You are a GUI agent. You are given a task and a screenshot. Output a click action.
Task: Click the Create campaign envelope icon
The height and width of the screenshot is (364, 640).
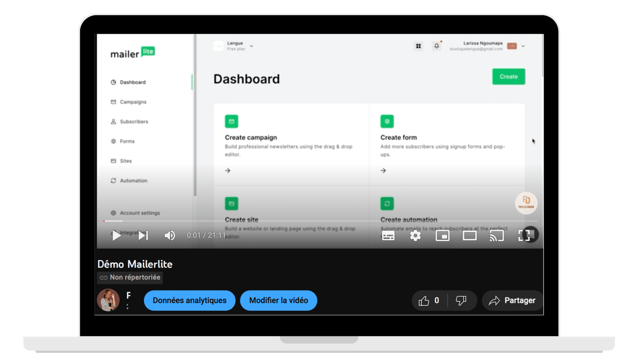coord(232,121)
